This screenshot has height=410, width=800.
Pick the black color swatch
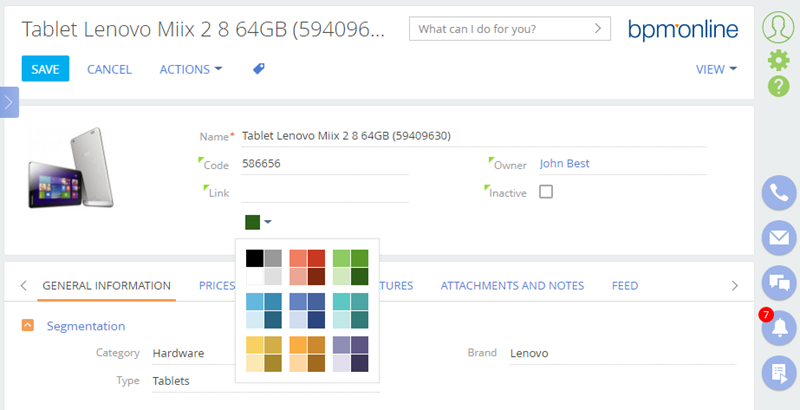(x=254, y=258)
